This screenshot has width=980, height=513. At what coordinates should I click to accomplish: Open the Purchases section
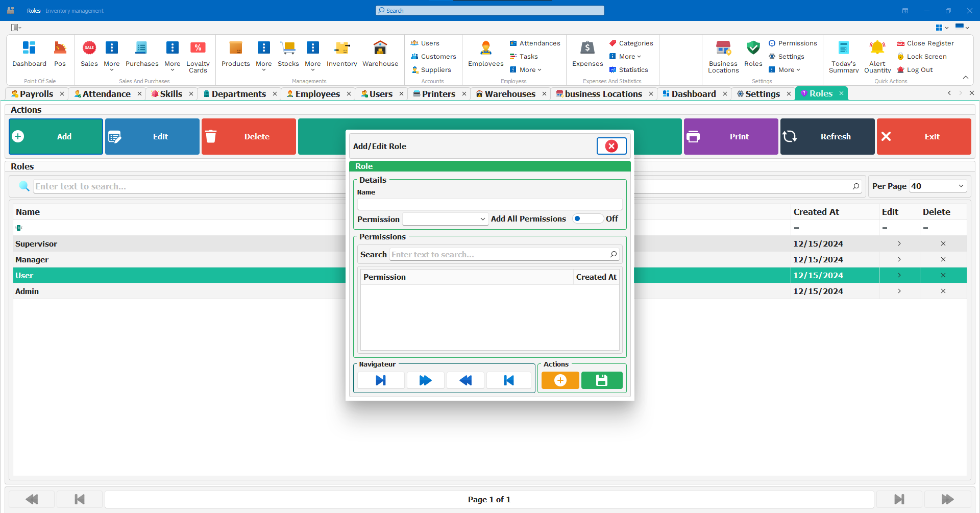(x=141, y=55)
